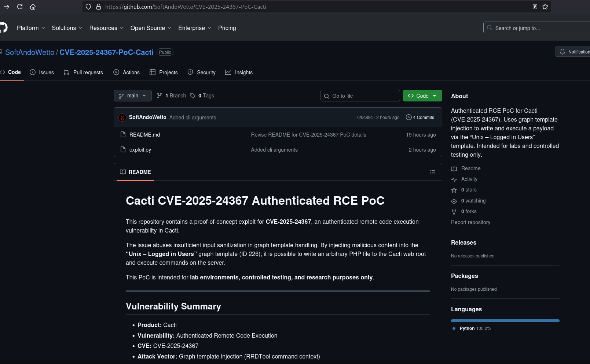The image size is (590, 364).
Task: Open reader view icon in address bar
Action: pyautogui.click(x=535, y=7)
